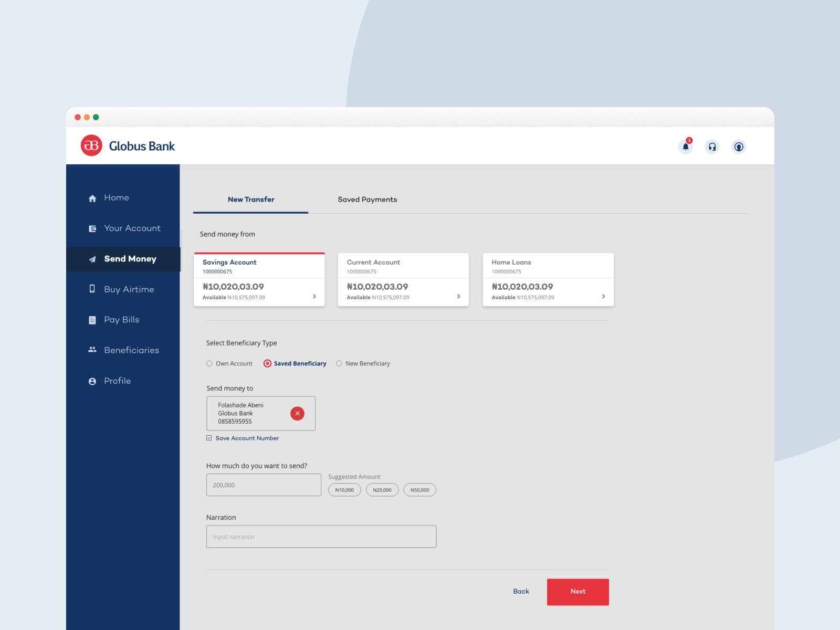This screenshot has height=630, width=840.
Task: Uncheck the Save Account Number checkbox
Action: point(209,438)
